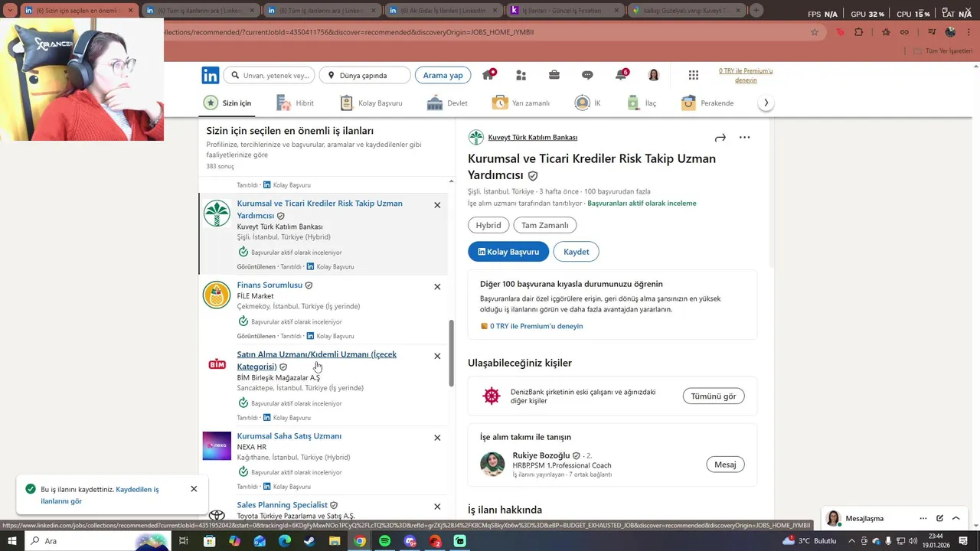
Task: Close the saved job notification toast
Action: 194,489
